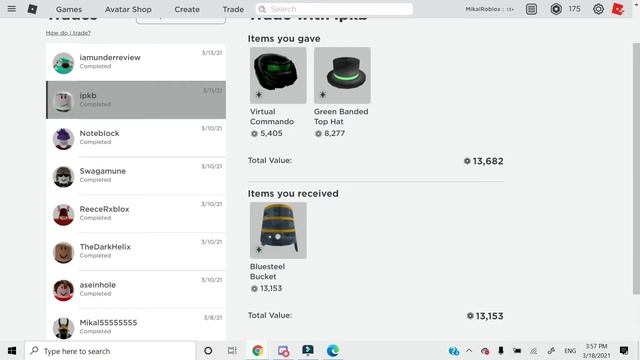Select the aseinhole trade

tap(136, 290)
